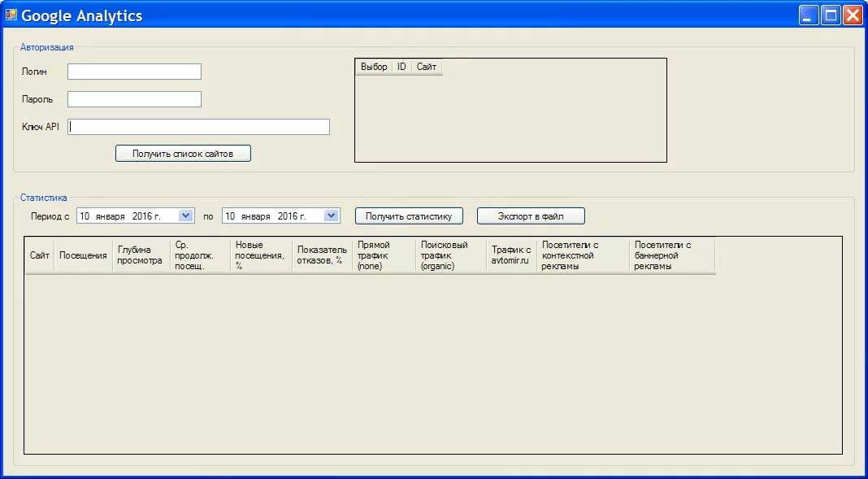Click the Трафик с avtomir.ru column header
Image resolution: width=868 pixels, height=479 pixels.
coord(511,255)
